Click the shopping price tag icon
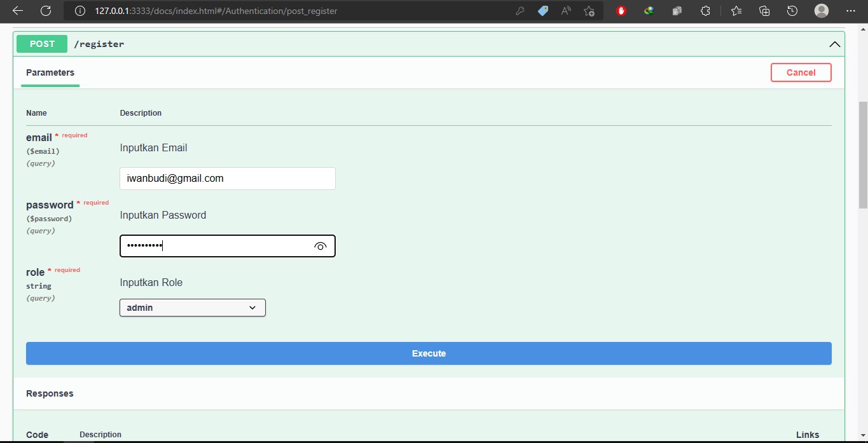The width and height of the screenshot is (868, 443). click(543, 11)
